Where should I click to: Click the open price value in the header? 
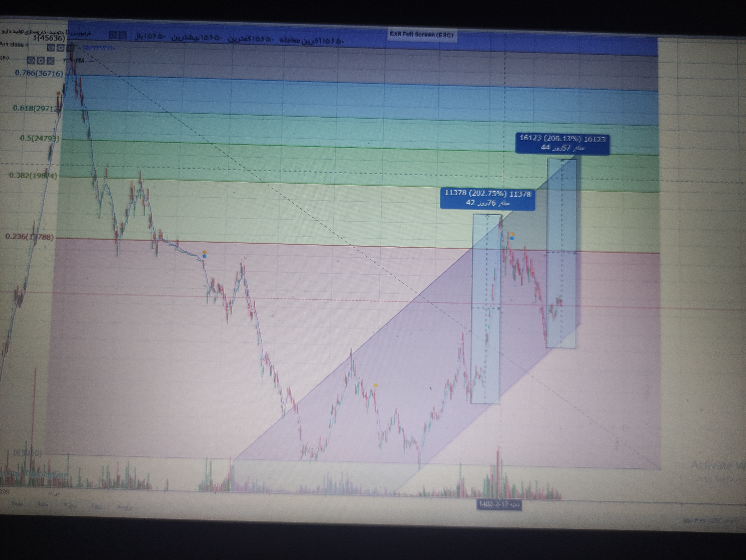pyautogui.click(x=155, y=36)
